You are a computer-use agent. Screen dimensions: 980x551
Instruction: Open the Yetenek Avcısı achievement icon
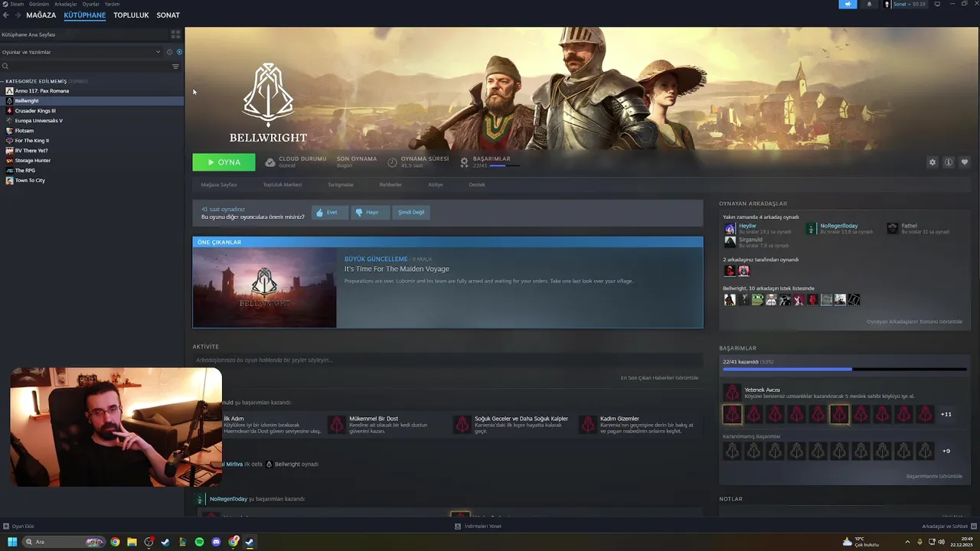point(732,393)
